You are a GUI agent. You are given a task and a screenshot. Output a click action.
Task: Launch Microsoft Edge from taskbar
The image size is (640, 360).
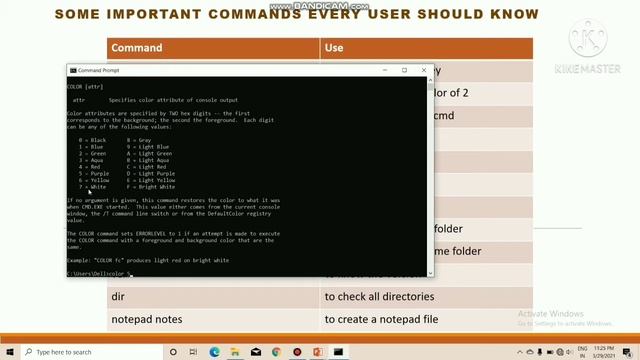coord(214,352)
